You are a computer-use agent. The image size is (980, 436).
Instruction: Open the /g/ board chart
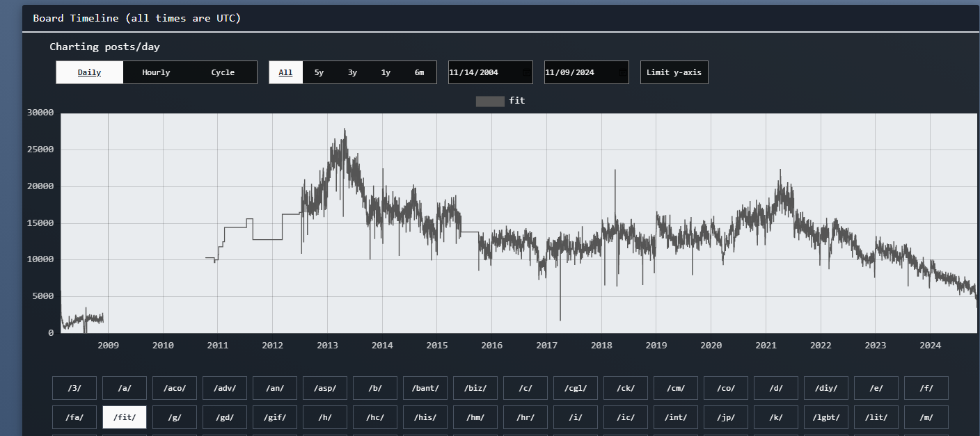(x=175, y=417)
